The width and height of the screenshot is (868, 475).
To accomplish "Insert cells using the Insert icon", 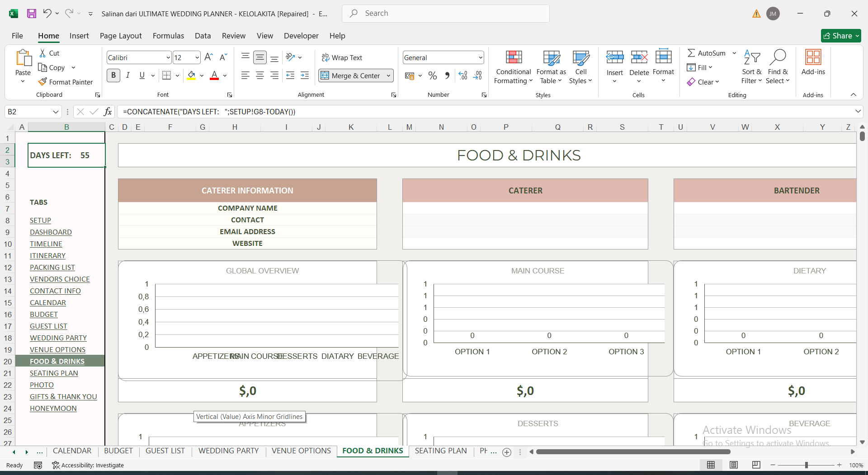I will pos(615,57).
